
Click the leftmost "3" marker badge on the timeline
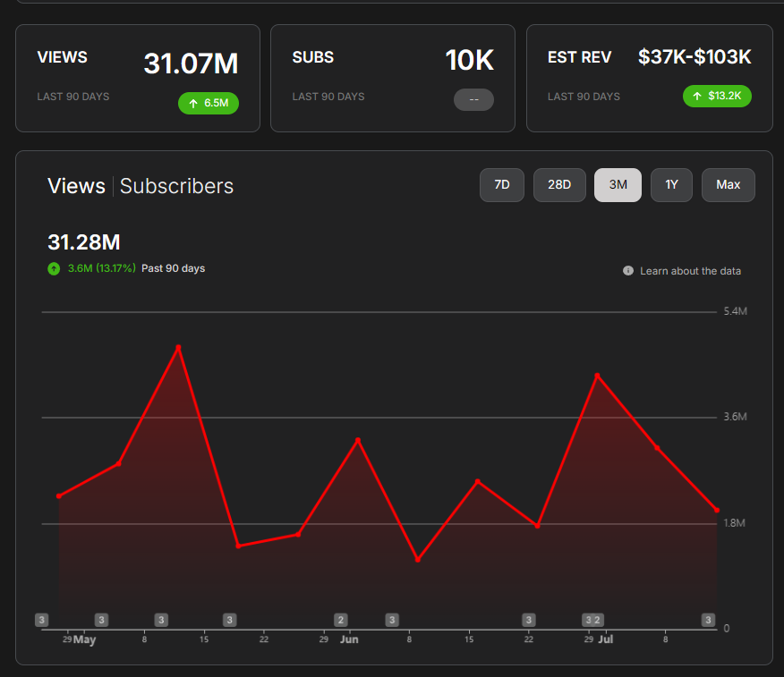point(41,620)
